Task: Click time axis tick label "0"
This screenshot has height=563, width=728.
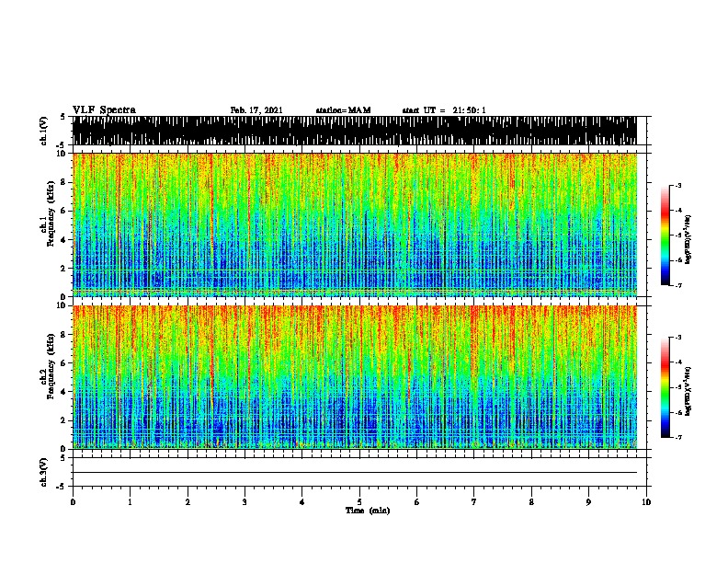Action: pyautogui.click(x=73, y=502)
